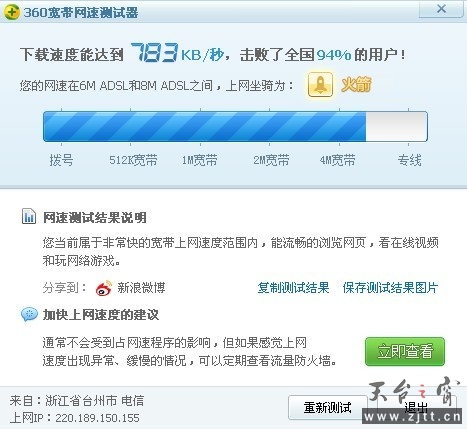Click the speech bubble suggestion icon
The width and height of the screenshot is (467, 429).
tap(29, 314)
